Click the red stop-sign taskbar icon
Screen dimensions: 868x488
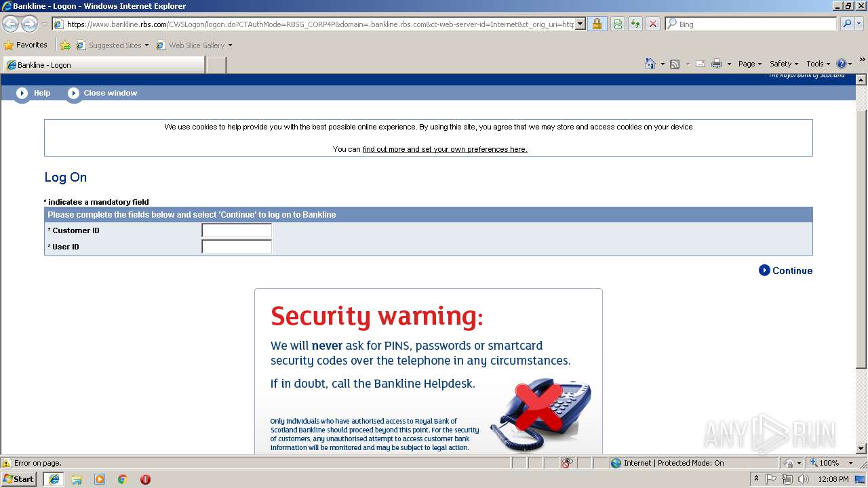click(x=145, y=479)
